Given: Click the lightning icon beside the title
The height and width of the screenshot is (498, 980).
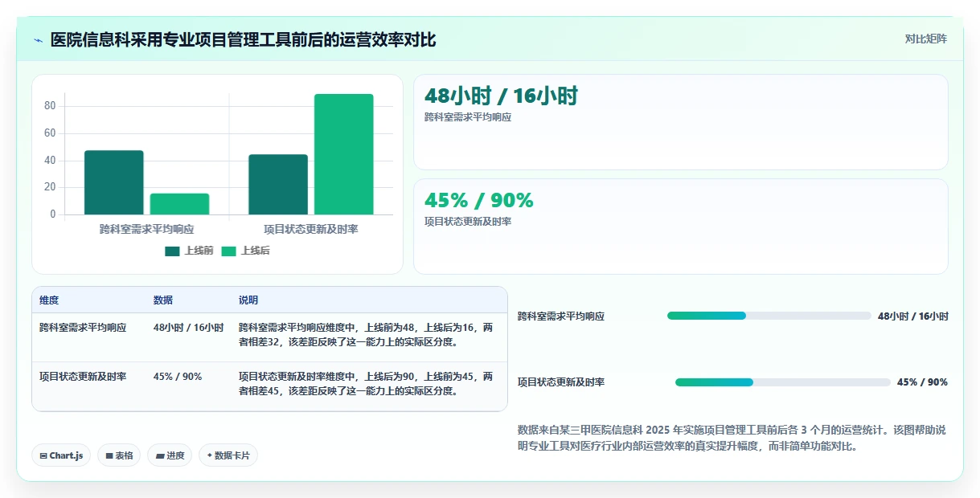Looking at the screenshot, I should click(x=38, y=39).
